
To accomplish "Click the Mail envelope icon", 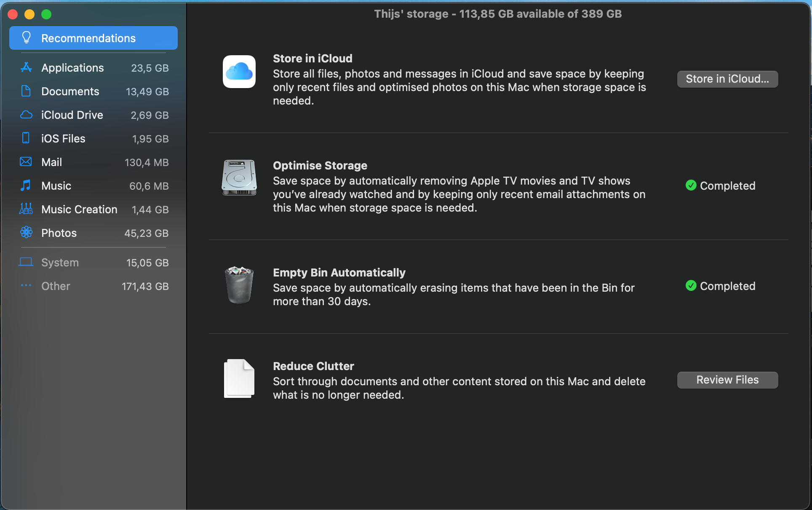I will [26, 162].
